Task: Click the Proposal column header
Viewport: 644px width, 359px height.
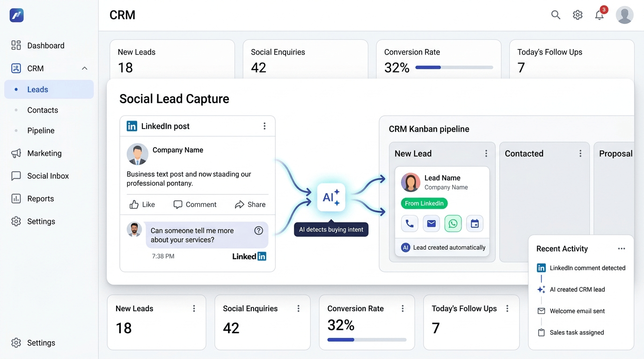Action: 616,153
